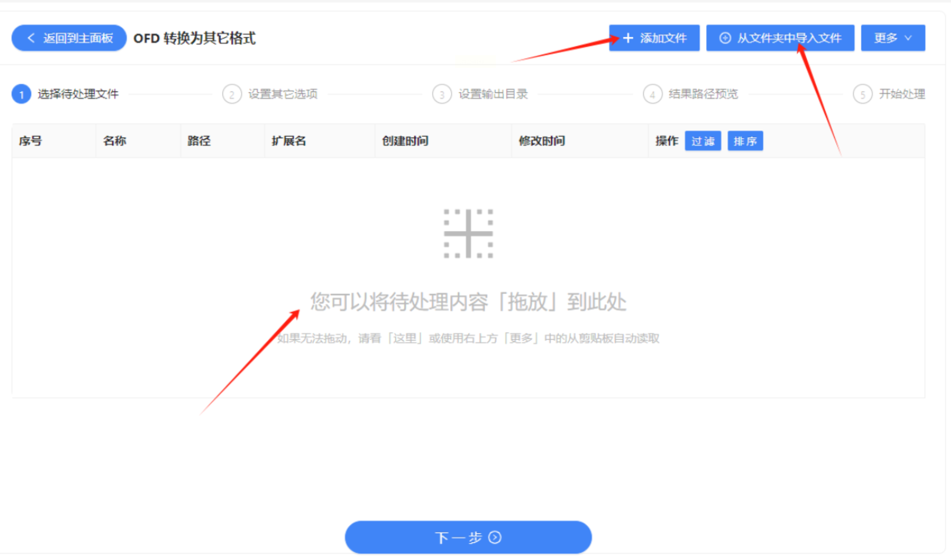
Task: Click the plus icon on 添加文件
Action: [x=628, y=38]
